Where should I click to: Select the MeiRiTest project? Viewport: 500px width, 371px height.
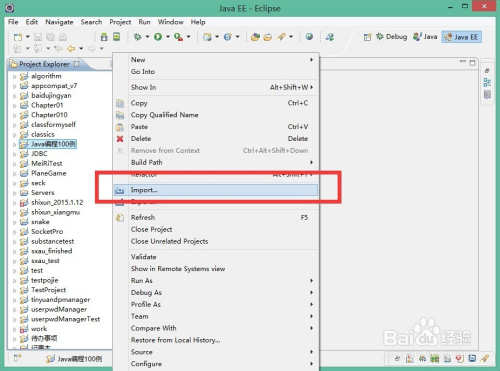coord(46,164)
